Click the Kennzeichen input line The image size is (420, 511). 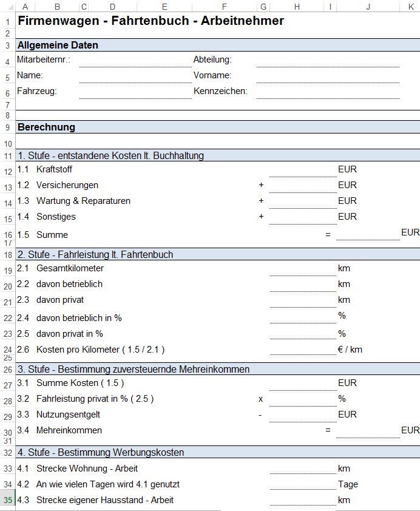pos(328,92)
